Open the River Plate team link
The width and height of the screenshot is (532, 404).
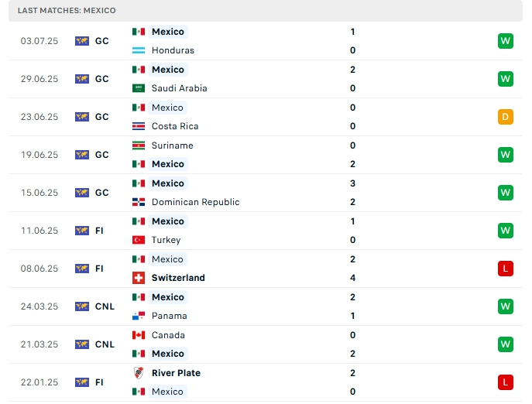pos(176,373)
